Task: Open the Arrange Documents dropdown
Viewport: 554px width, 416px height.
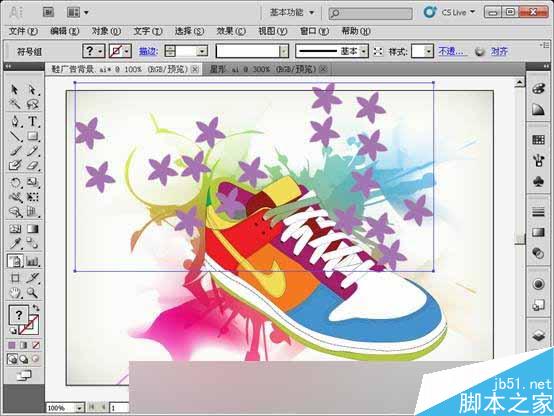Action: 78,13
